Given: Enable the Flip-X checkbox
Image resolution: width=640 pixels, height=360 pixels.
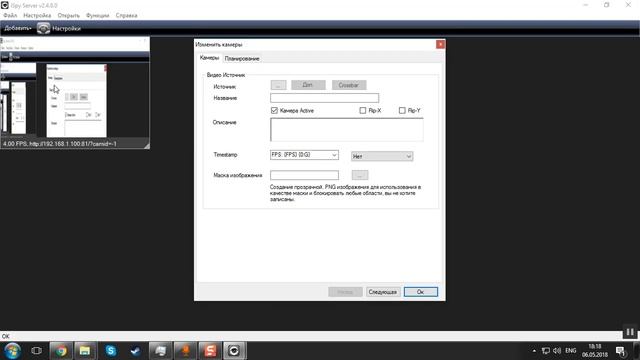Looking at the screenshot, I should (362, 110).
